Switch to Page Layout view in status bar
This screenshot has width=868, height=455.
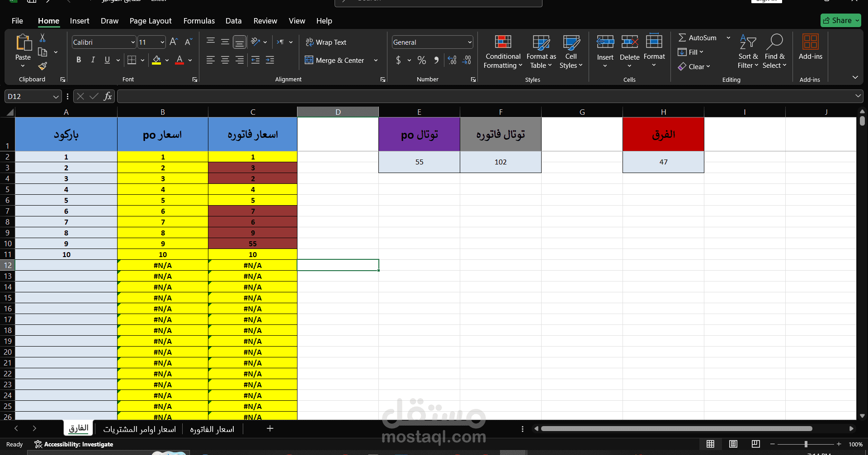[733, 444]
